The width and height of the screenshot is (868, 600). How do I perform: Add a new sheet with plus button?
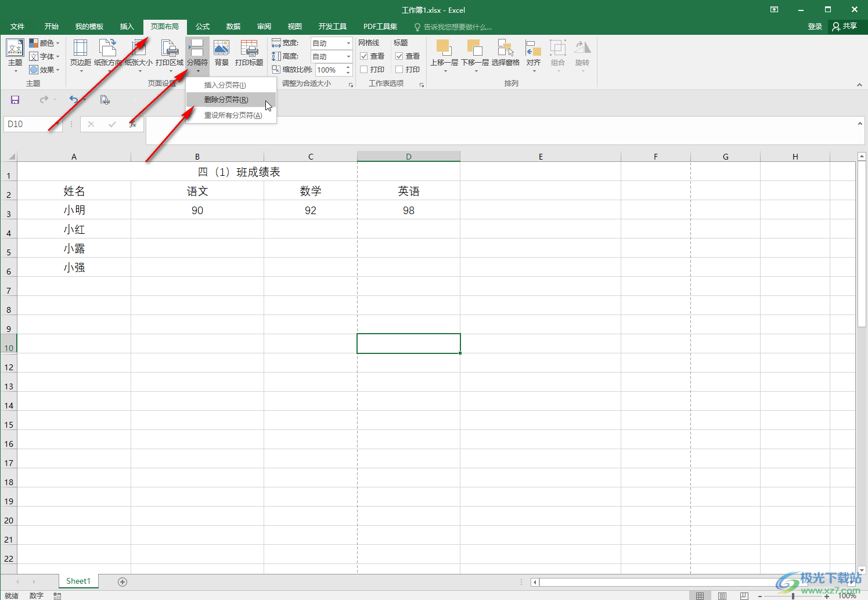[x=123, y=581]
